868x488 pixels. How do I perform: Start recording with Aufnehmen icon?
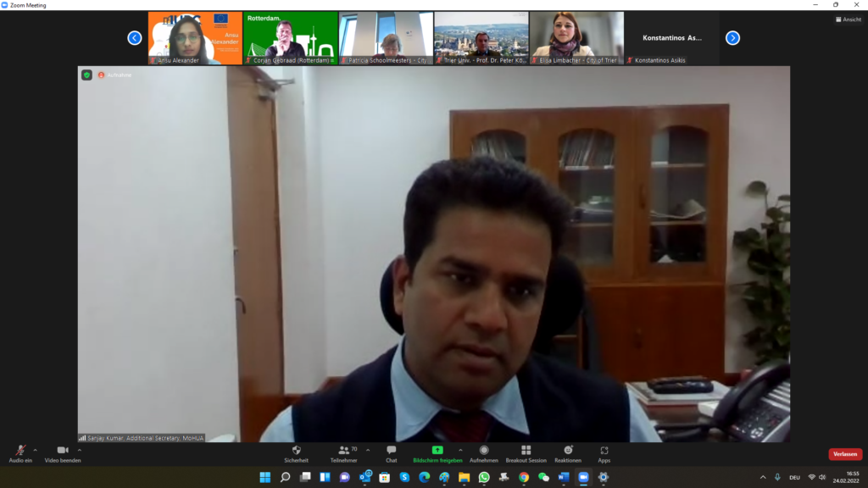[484, 451]
